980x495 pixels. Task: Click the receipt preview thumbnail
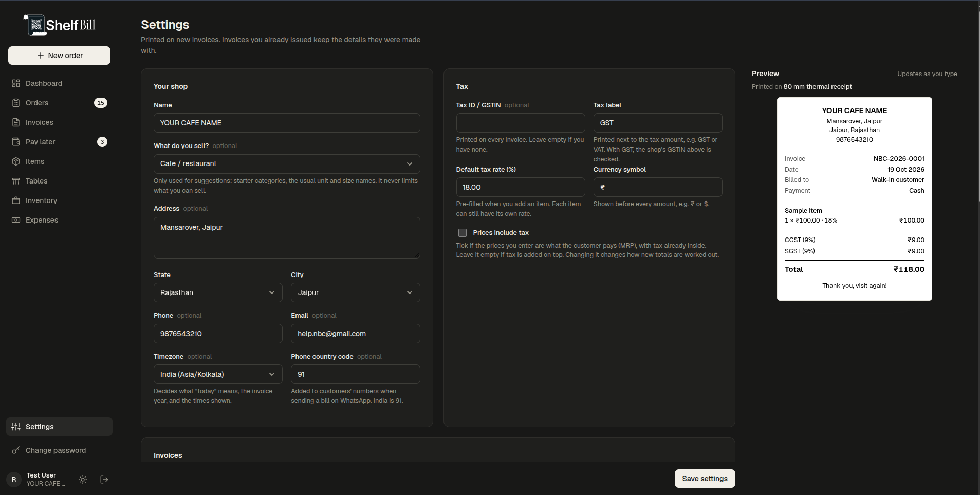click(x=854, y=199)
